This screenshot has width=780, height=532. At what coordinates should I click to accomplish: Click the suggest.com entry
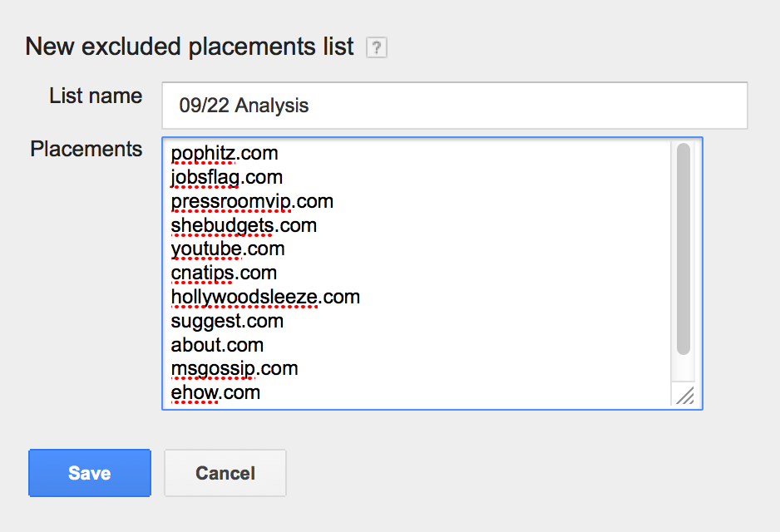coord(227,321)
